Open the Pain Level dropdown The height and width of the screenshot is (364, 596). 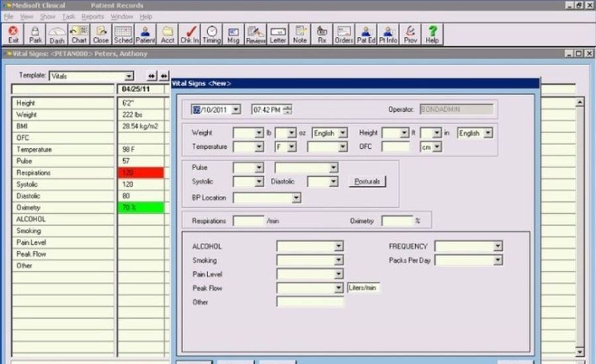point(338,274)
